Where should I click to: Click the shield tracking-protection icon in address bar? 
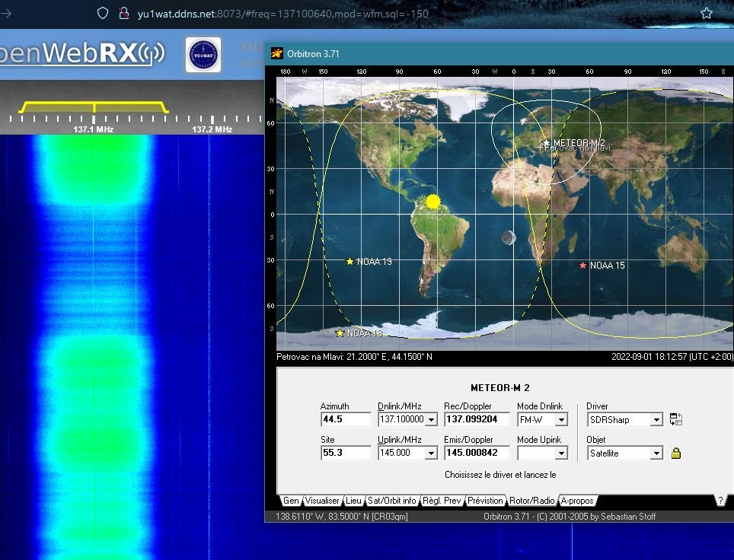(x=103, y=14)
